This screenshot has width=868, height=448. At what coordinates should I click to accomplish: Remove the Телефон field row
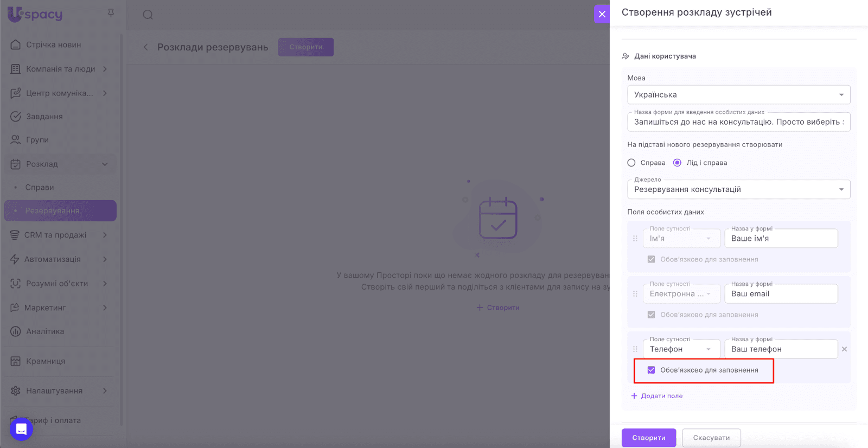844,349
